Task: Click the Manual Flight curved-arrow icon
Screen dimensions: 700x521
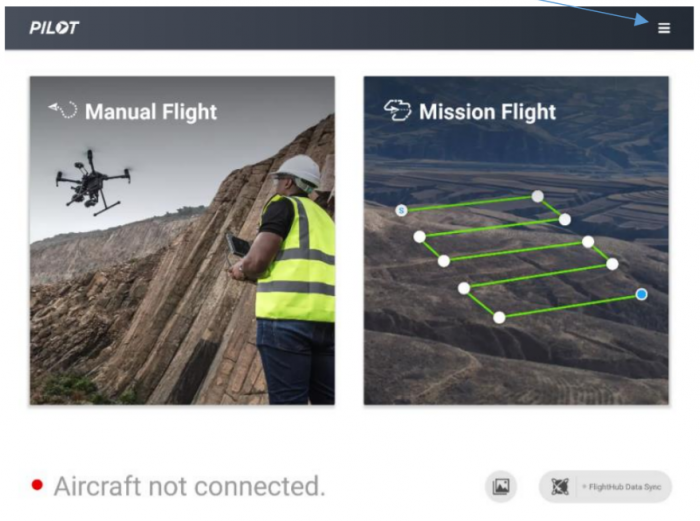Action: coord(63,110)
